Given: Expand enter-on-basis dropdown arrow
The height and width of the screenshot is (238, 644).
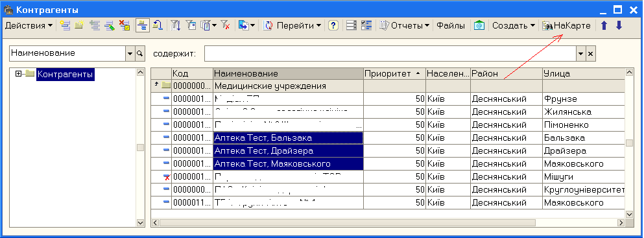Looking at the screenshot, I should click(252, 25).
